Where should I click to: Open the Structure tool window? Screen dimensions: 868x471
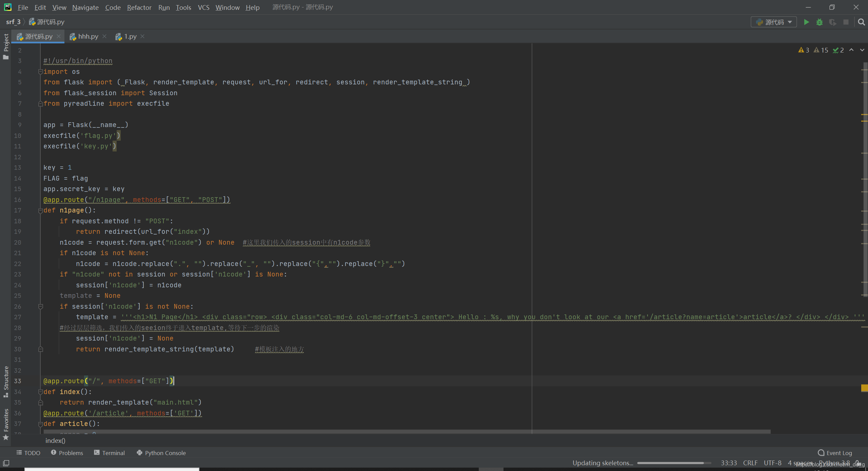(x=6, y=382)
